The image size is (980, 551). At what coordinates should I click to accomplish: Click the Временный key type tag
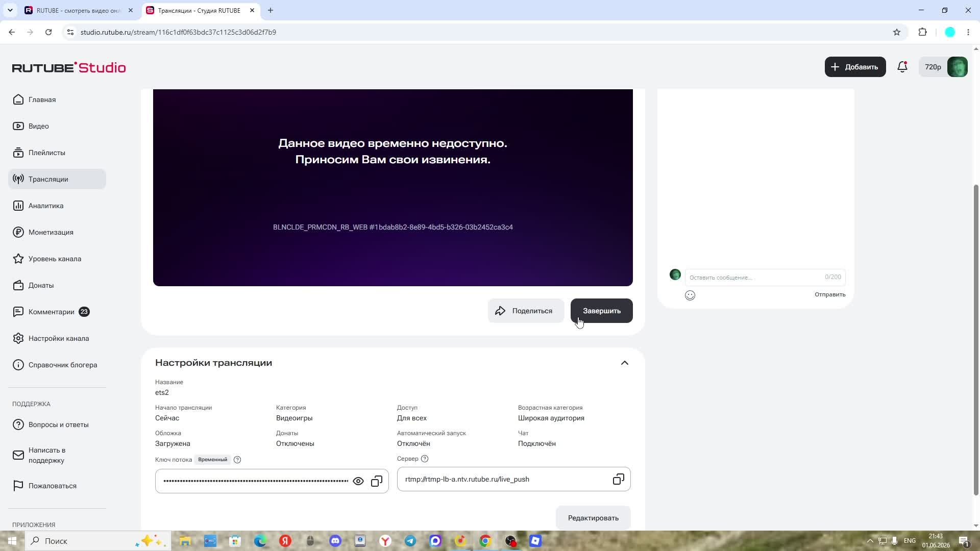213,460
